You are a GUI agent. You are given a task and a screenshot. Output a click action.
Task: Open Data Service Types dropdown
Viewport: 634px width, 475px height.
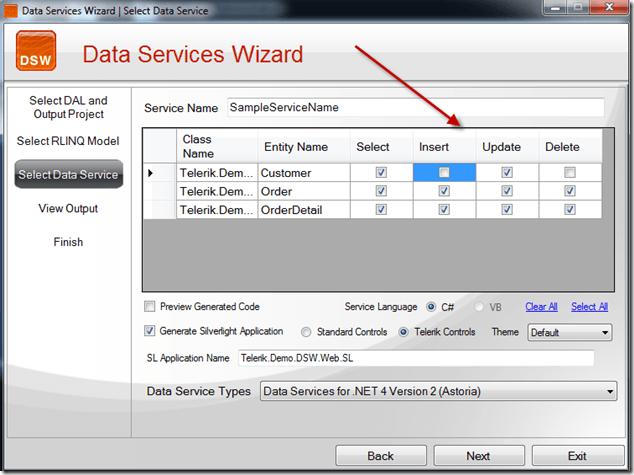pos(438,391)
